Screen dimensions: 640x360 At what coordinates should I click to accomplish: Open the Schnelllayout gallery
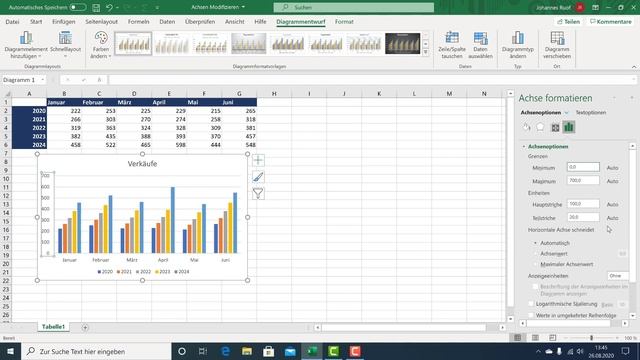65,45
